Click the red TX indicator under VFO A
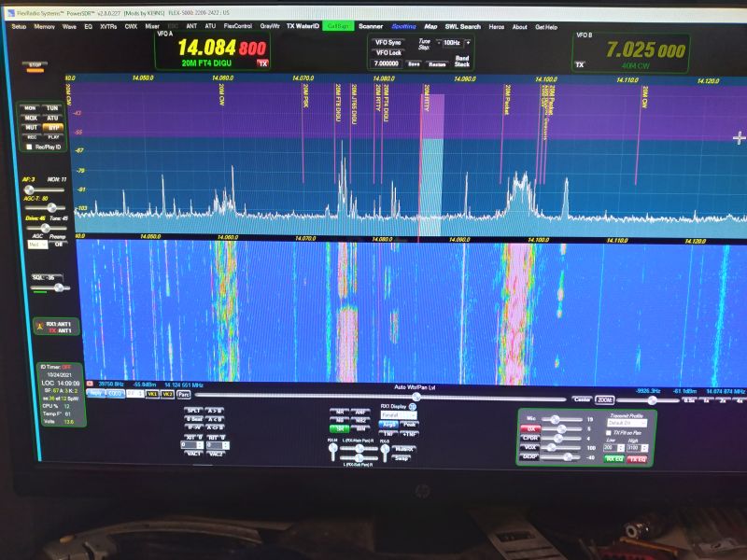This screenshot has height=560, width=747. click(262, 63)
